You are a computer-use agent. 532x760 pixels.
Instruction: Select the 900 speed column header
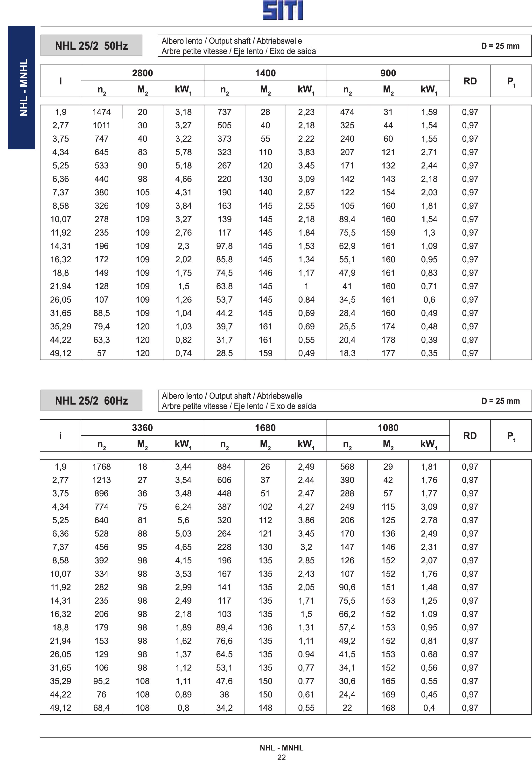coord(388,73)
